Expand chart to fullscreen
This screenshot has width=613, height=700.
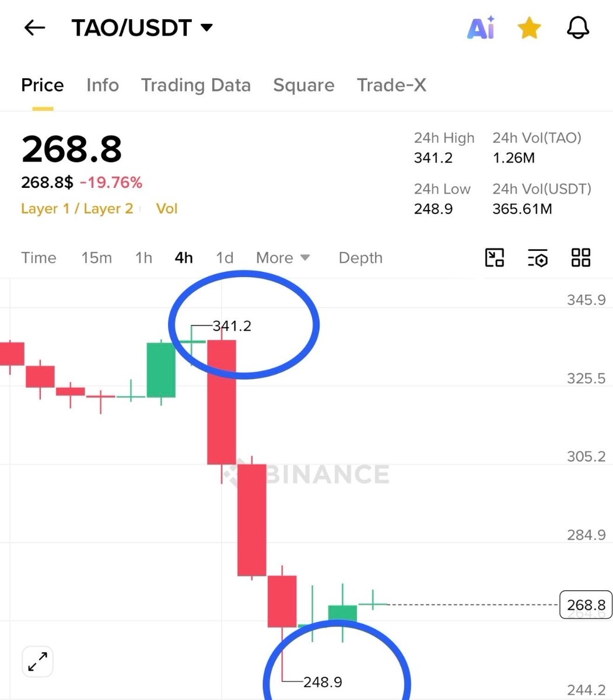click(38, 662)
